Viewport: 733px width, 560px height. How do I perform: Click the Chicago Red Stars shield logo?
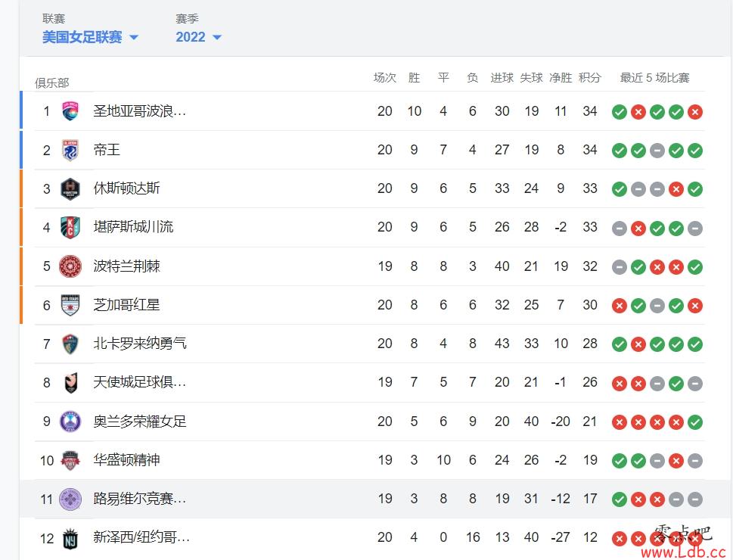[x=70, y=305]
